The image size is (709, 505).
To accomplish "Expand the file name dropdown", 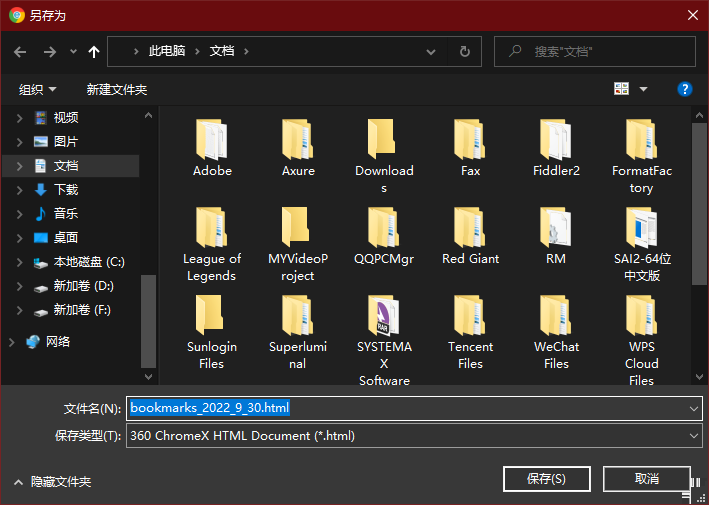I will pyautogui.click(x=694, y=409).
